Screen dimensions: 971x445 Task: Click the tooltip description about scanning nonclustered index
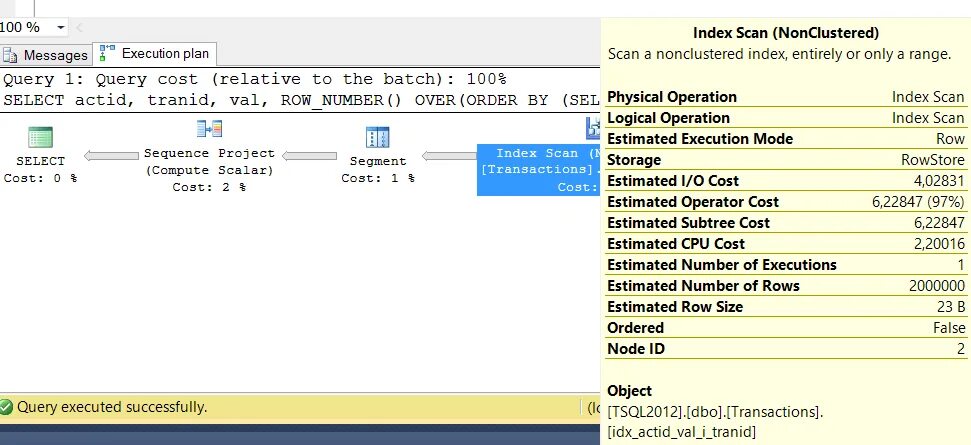coord(779,54)
